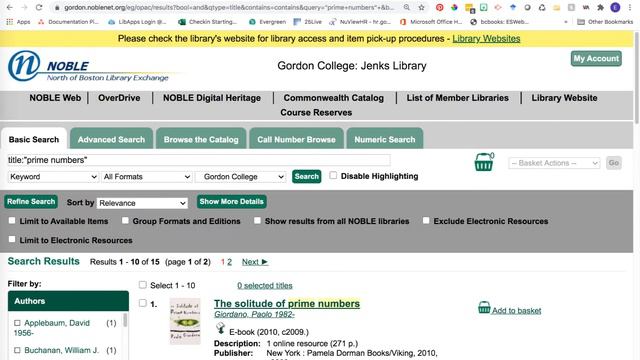Open the Keyword search type dropdown

tap(53, 177)
